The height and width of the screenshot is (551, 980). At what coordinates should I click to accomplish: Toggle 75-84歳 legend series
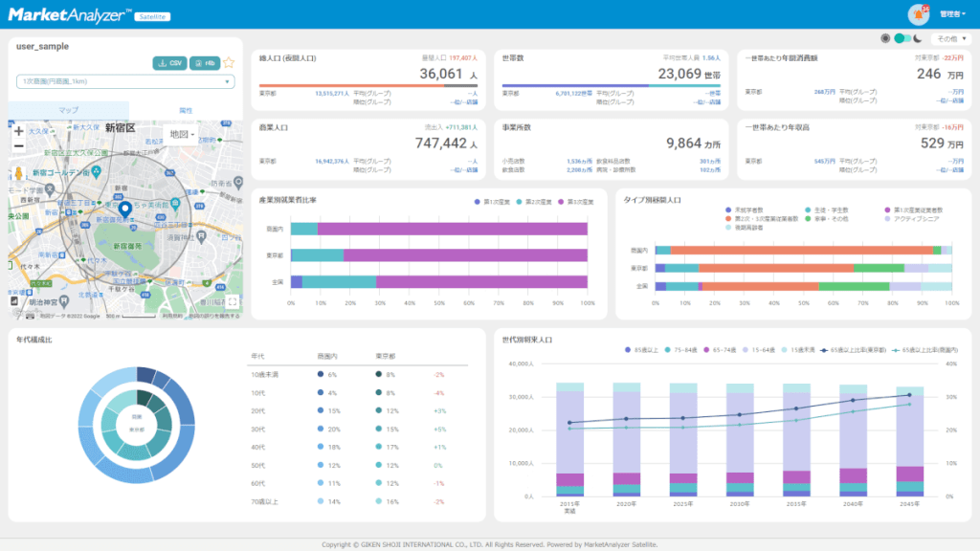(681, 350)
